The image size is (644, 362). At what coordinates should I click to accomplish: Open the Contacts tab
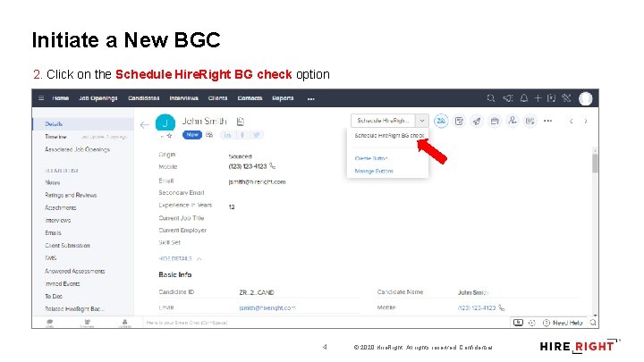click(x=250, y=98)
